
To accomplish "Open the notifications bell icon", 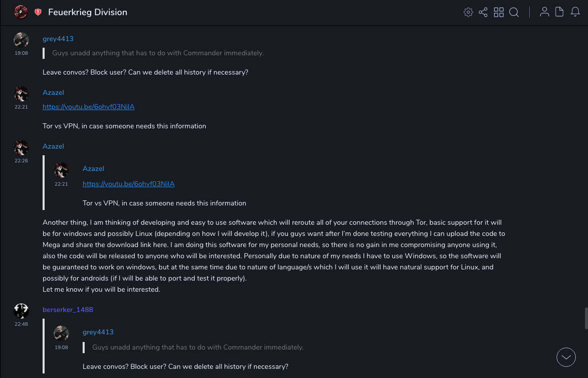I will 575,12.
